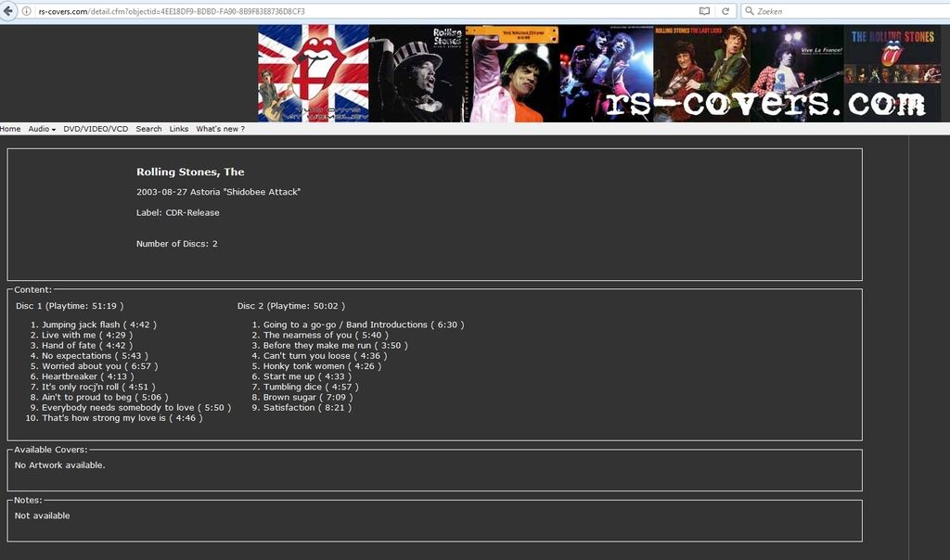Screen dimensions: 950x560
Task: Select Disc 2 (Playtime: 50:02) header
Action: pyautogui.click(x=291, y=306)
